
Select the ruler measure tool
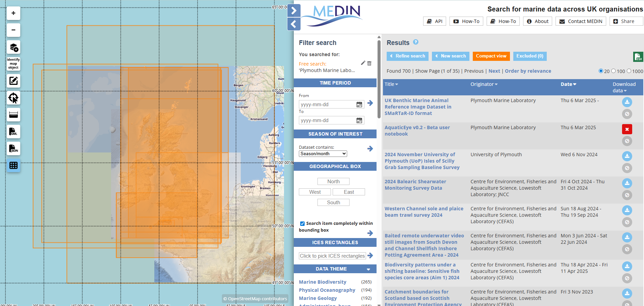14,115
